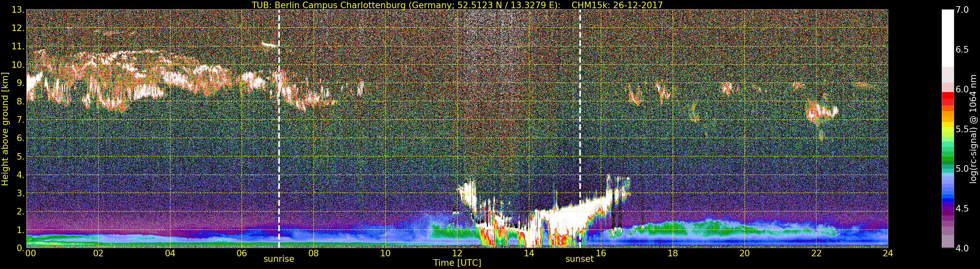Click the '4.' height axis tick label
This screenshot has height=269, width=980.
tap(20, 175)
